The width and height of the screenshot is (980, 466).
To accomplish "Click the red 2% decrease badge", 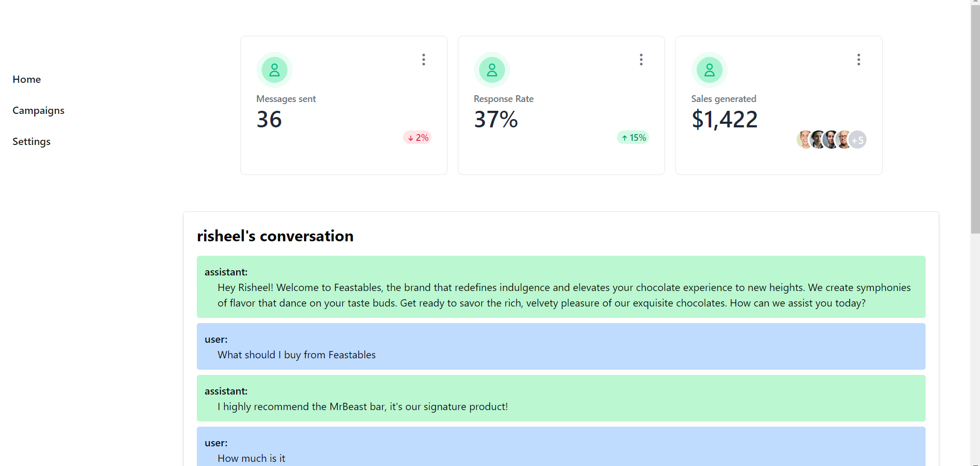I will [x=417, y=138].
